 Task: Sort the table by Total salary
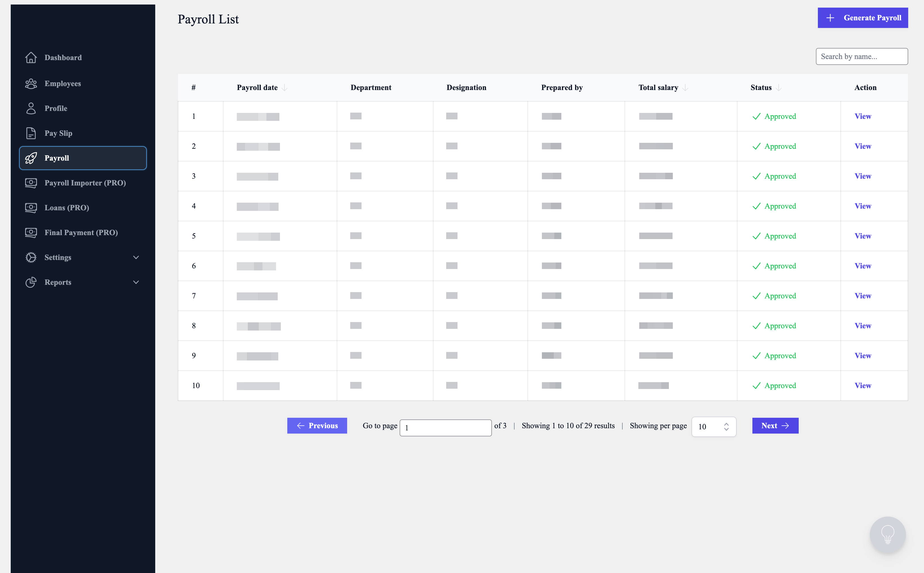(685, 88)
